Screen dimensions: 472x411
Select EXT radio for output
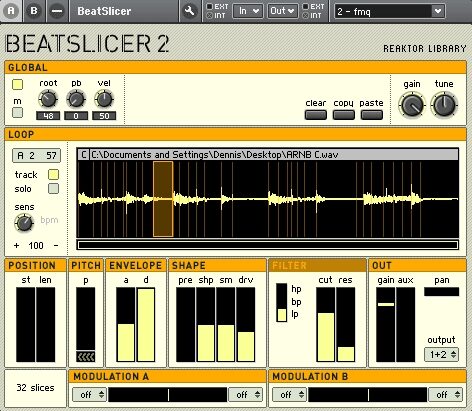tap(305, 6)
